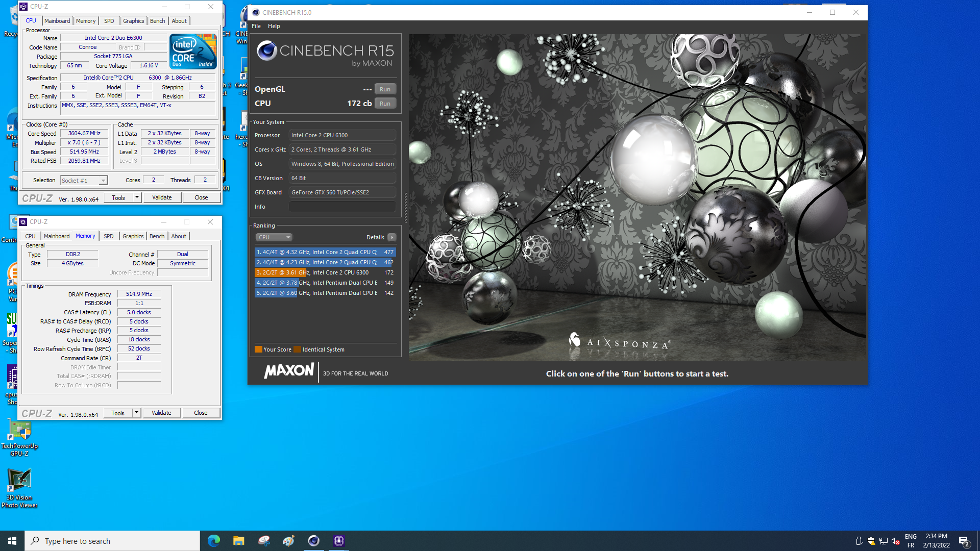Viewport: 980px width, 551px height.
Task: Click the CPU-Z icon in the Memory window title bar
Action: [23, 222]
